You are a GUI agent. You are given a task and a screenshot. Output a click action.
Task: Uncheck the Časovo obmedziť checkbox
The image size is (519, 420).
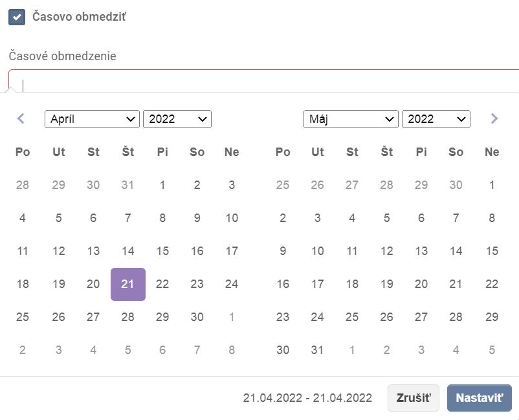17,17
